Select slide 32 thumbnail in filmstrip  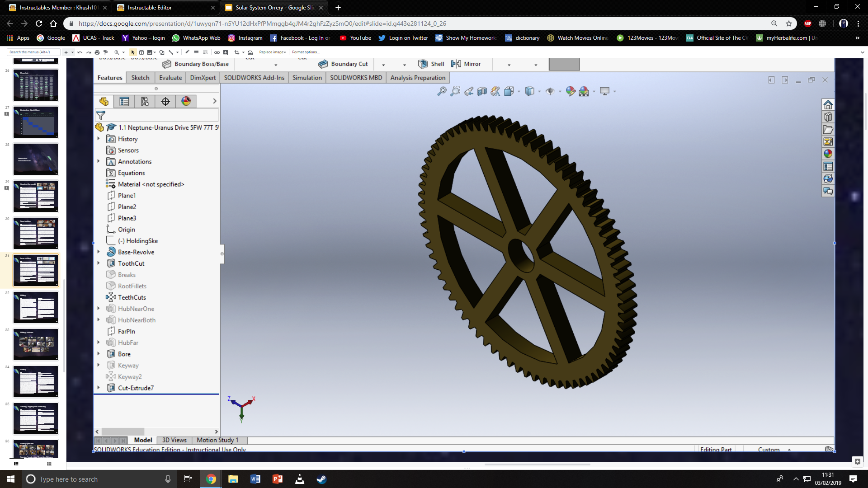pos(36,307)
